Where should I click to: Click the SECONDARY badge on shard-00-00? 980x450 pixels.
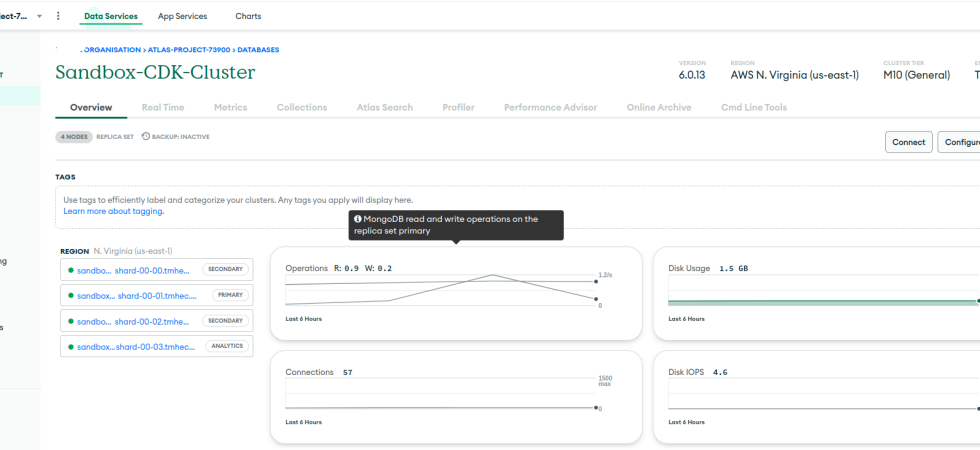click(225, 269)
